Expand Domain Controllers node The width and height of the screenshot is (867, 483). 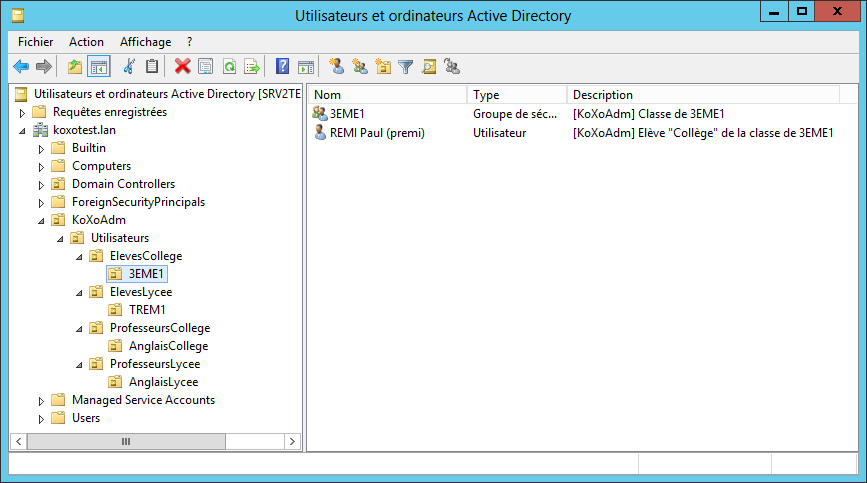click(41, 185)
